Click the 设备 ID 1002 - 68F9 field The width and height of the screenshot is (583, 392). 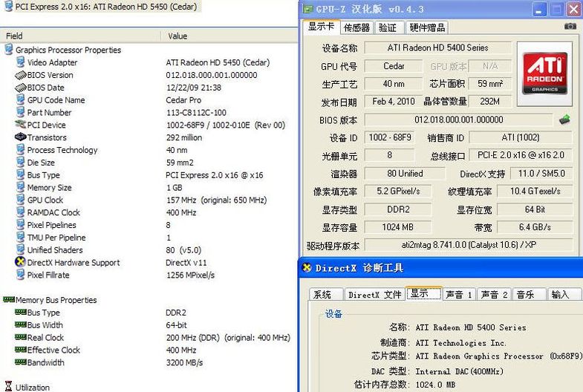[390, 137]
